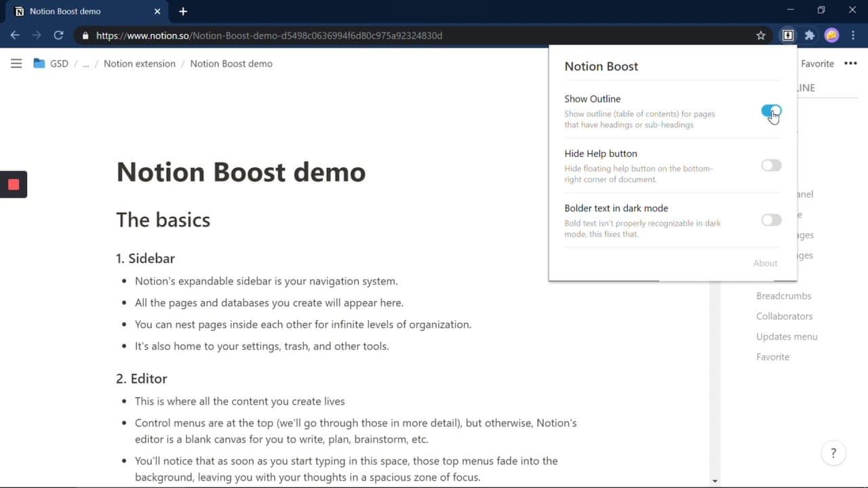Click Hide floating help button description text
The height and width of the screenshot is (488, 868).
[x=639, y=174]
